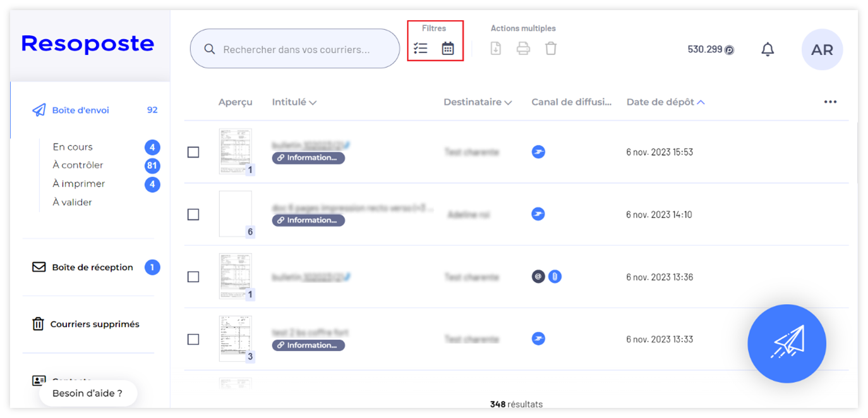Click the Resoposte logo

click(87, 44)
